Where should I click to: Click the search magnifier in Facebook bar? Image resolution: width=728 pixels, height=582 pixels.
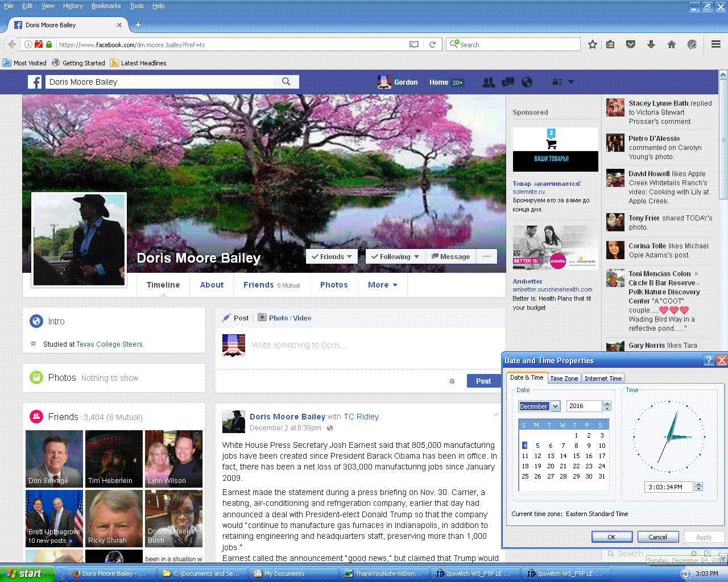286,82
